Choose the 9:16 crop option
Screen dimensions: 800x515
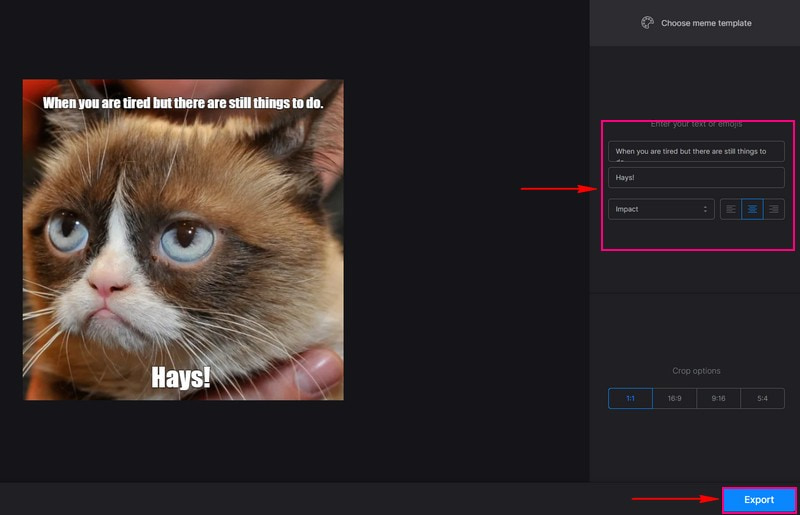point(718,398)
